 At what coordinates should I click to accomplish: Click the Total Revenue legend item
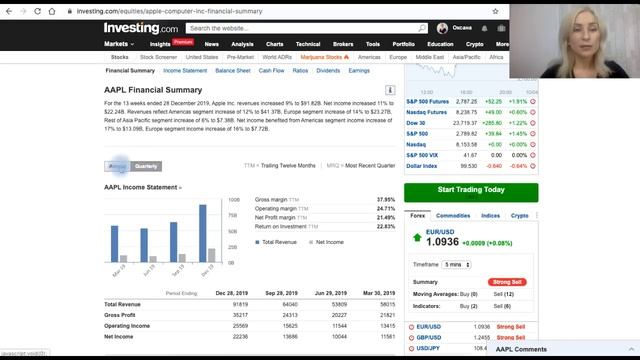pyautogui.click(x=276, y=242)
